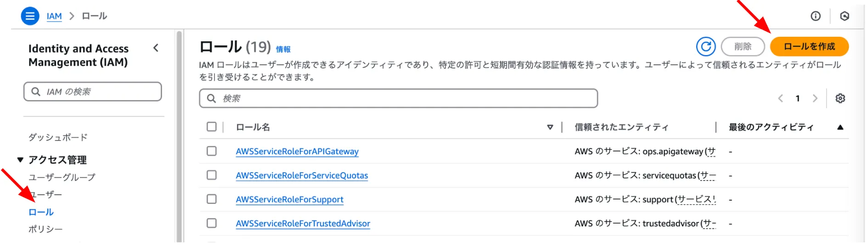
Task: Go to next page arrow
Action: (815, 98)
